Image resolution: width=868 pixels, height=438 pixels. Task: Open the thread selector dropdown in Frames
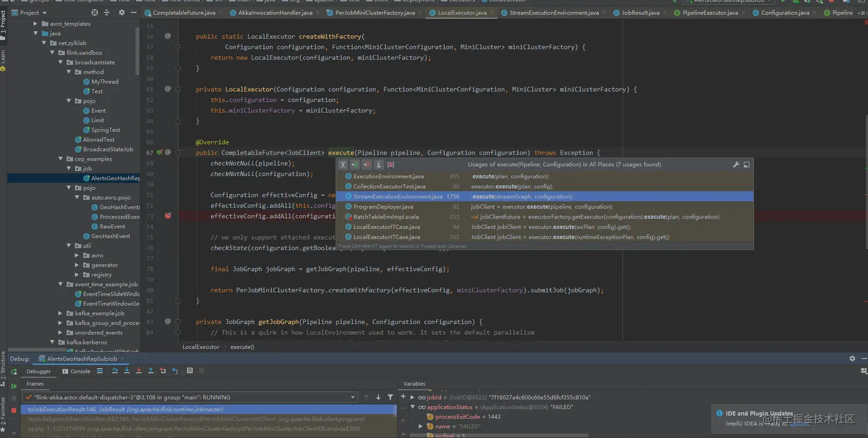[x=353, y=397]
